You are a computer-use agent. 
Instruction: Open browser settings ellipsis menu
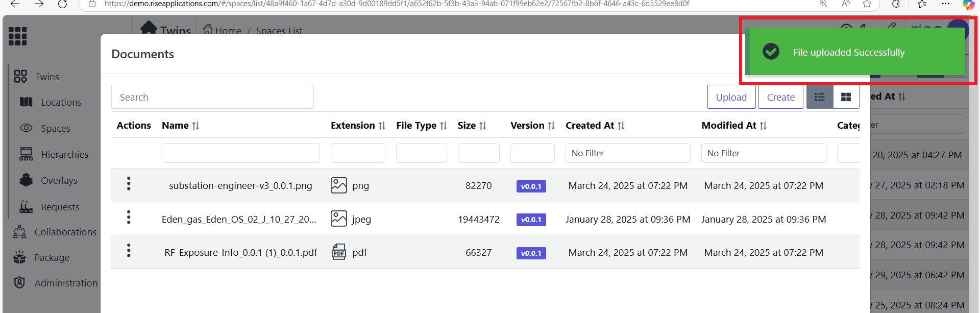point(946,4)
